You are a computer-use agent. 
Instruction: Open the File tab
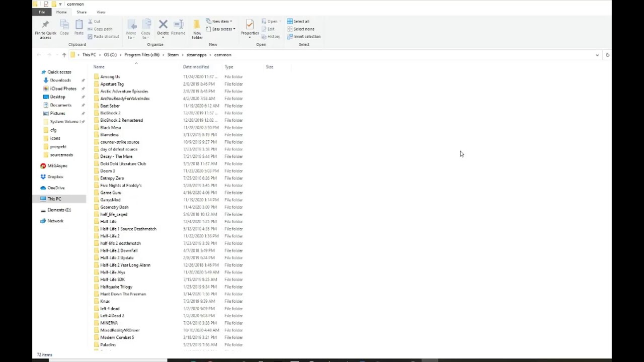[x=42, y=12]
